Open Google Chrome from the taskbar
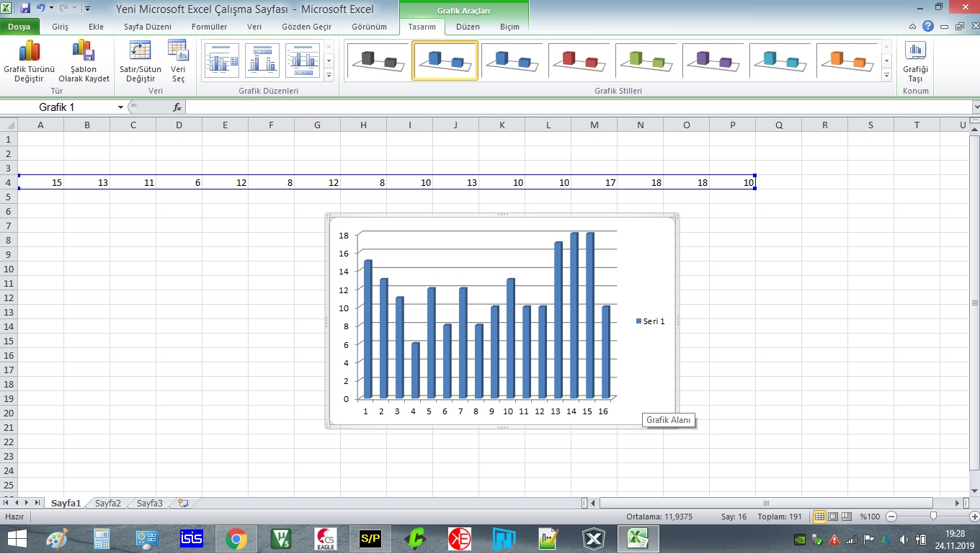This screenshot has height=554, width=980. click(236, 538)
